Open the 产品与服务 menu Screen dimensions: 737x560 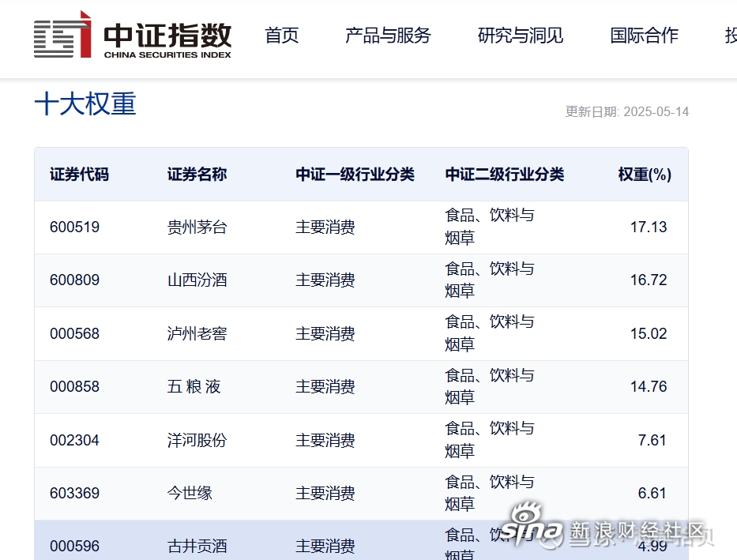coord(388,36)
